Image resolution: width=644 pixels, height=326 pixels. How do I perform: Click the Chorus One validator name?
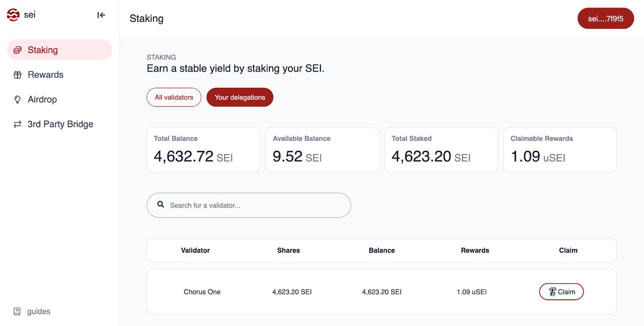pyautogui.click(x=202, y=292)
